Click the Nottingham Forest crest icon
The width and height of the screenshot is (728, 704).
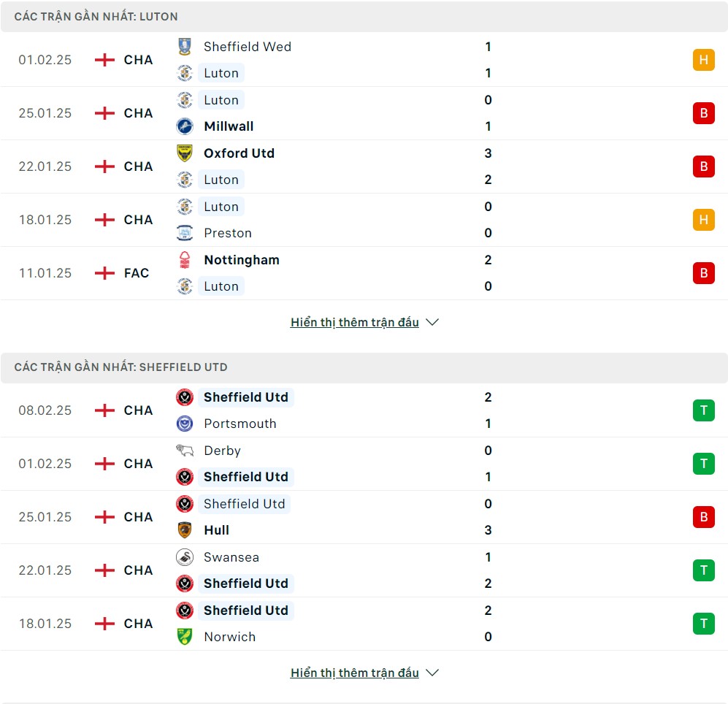[185, 259]
